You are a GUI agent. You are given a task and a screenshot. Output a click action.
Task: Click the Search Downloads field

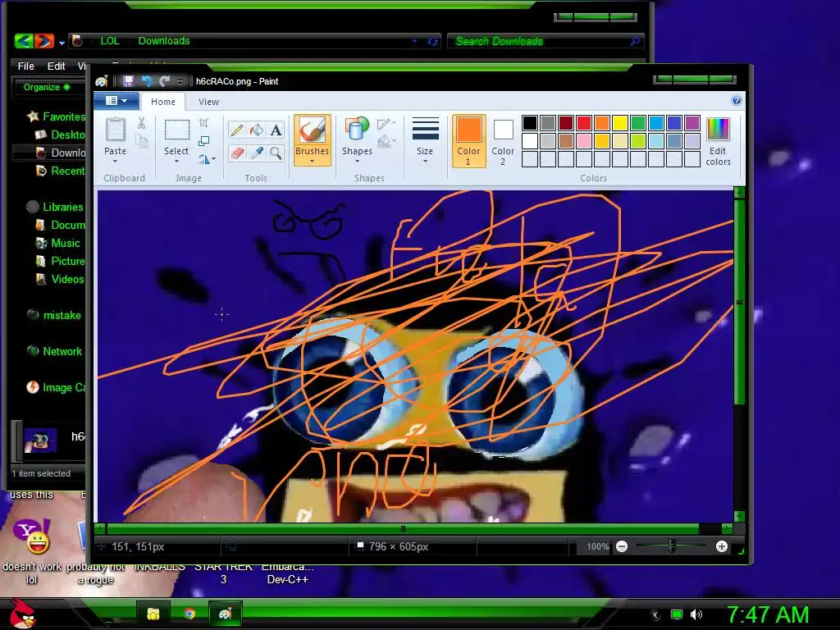[546, 41]
